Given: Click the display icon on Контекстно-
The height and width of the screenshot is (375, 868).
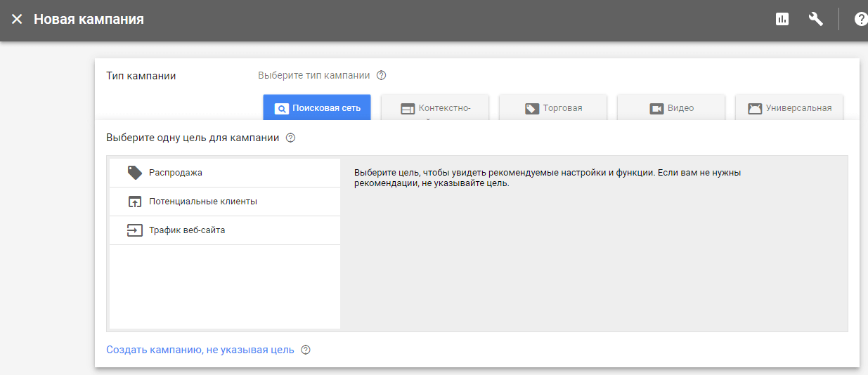Looking at the screenshot, I should tap(408, 109).
